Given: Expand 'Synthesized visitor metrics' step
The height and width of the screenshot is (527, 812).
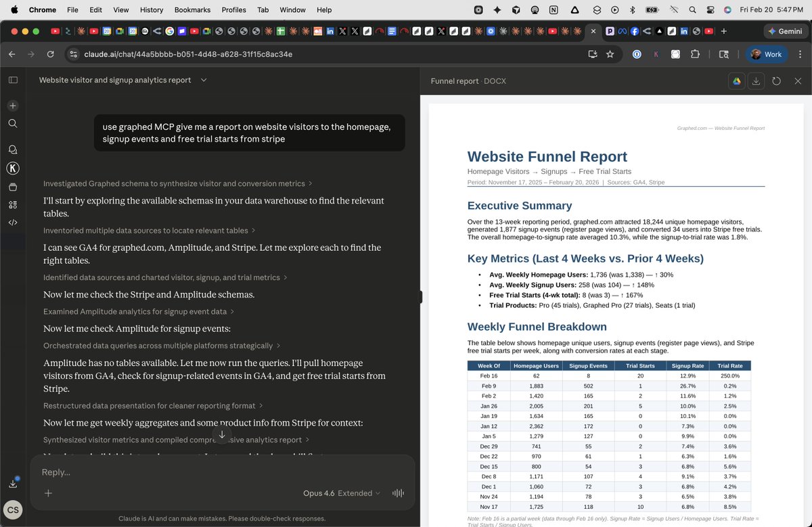Looking at the screenshot, I should click(177, 440).
